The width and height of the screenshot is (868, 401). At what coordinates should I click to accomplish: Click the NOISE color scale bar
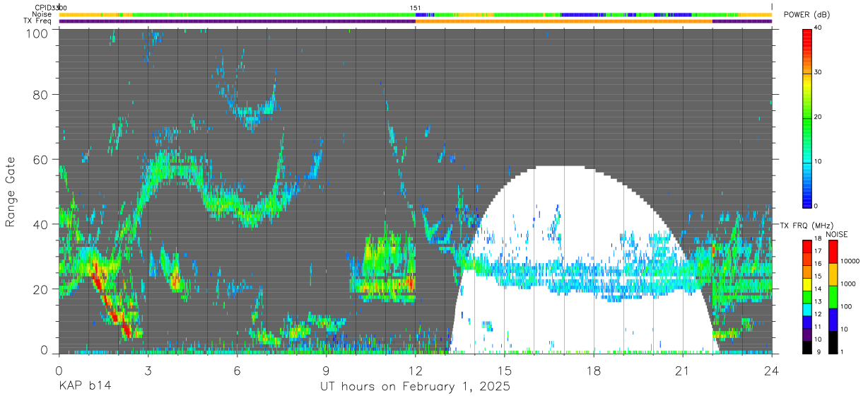point(833,296)
